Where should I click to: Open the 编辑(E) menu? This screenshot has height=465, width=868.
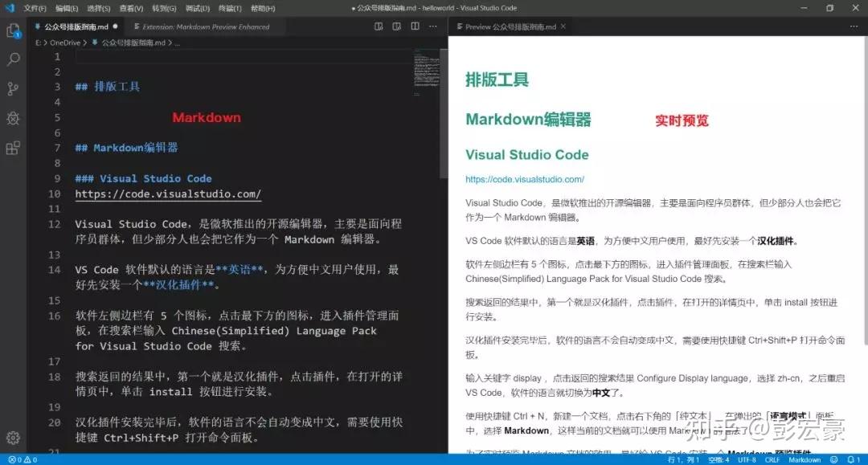(x=67, y=8)
